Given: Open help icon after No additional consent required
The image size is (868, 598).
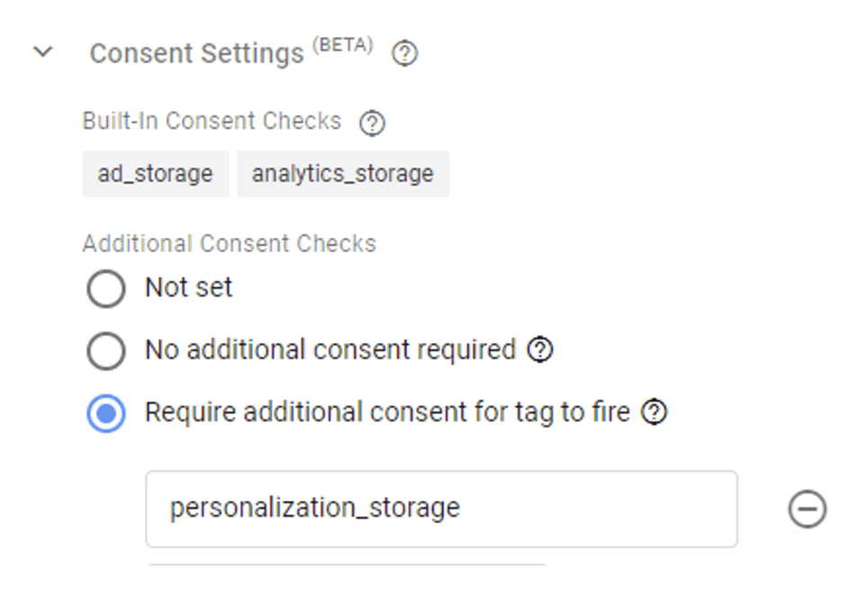Looking at the screenshot, I should 539,349.
